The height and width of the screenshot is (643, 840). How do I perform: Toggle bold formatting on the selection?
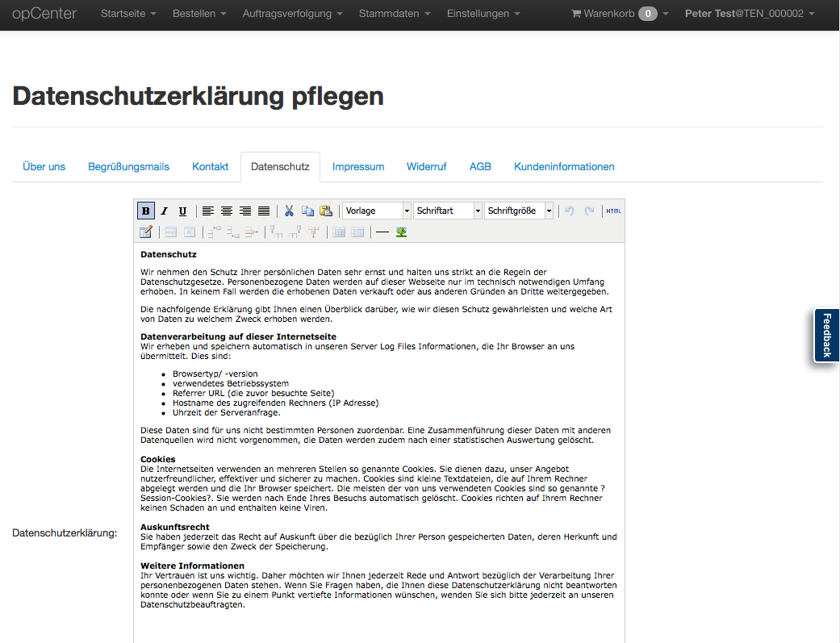[x=145, y=211]
